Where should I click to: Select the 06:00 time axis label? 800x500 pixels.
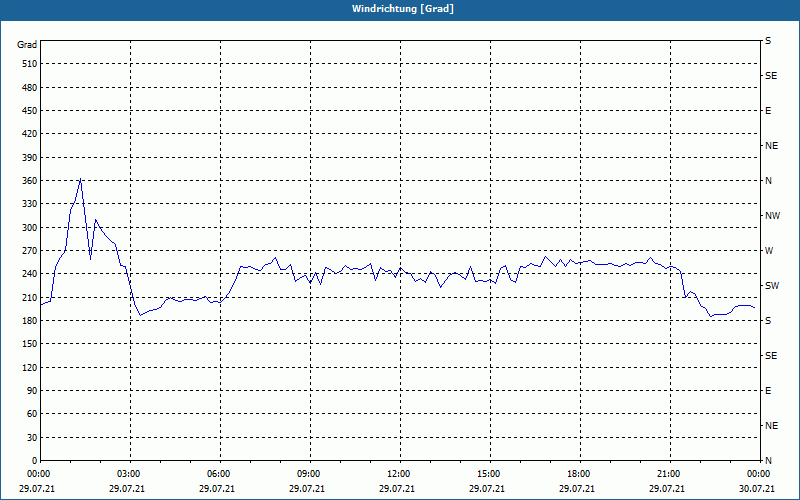[217, 474]
